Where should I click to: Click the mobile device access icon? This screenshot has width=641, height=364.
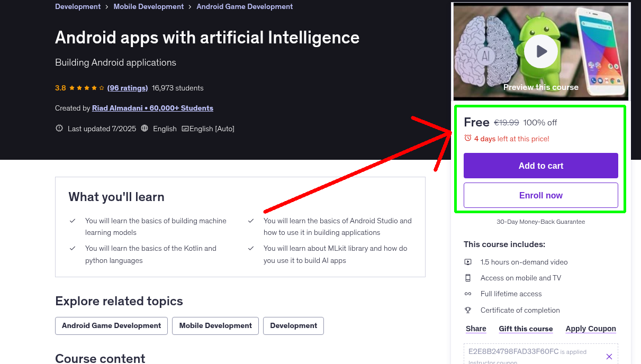(x=468, y=278)
